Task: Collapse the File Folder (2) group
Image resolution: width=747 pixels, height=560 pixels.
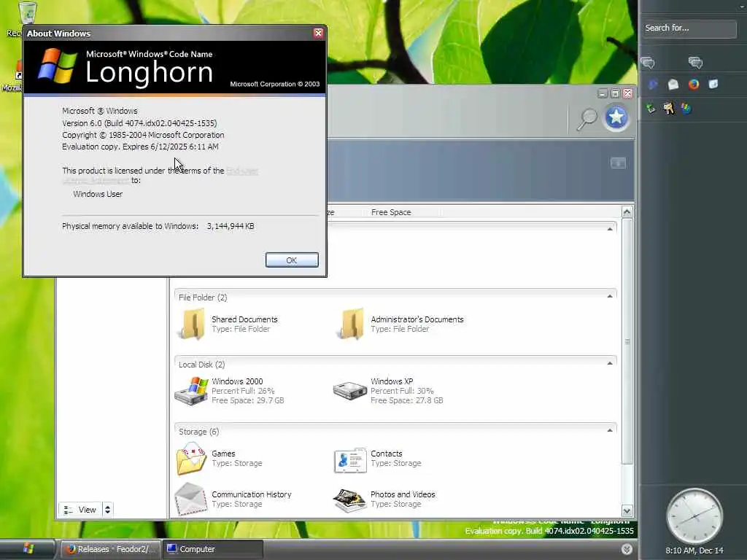Action: pos(610,296)
